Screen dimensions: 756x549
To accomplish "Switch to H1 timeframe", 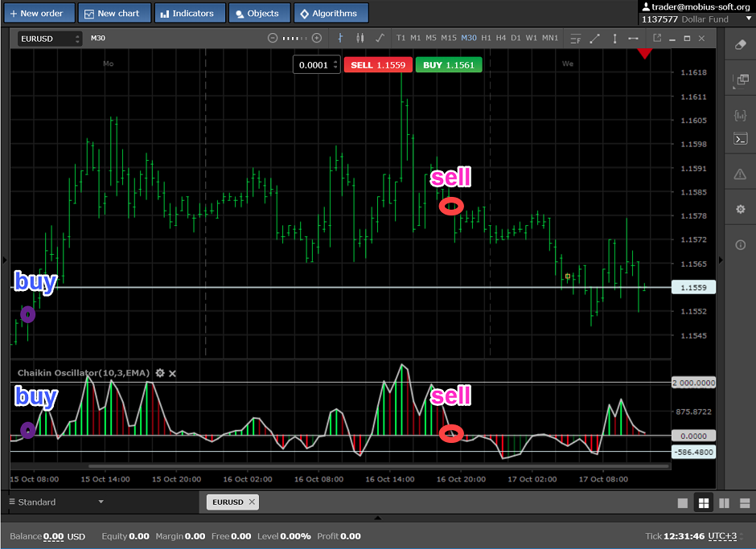I will tap(486, 38).
